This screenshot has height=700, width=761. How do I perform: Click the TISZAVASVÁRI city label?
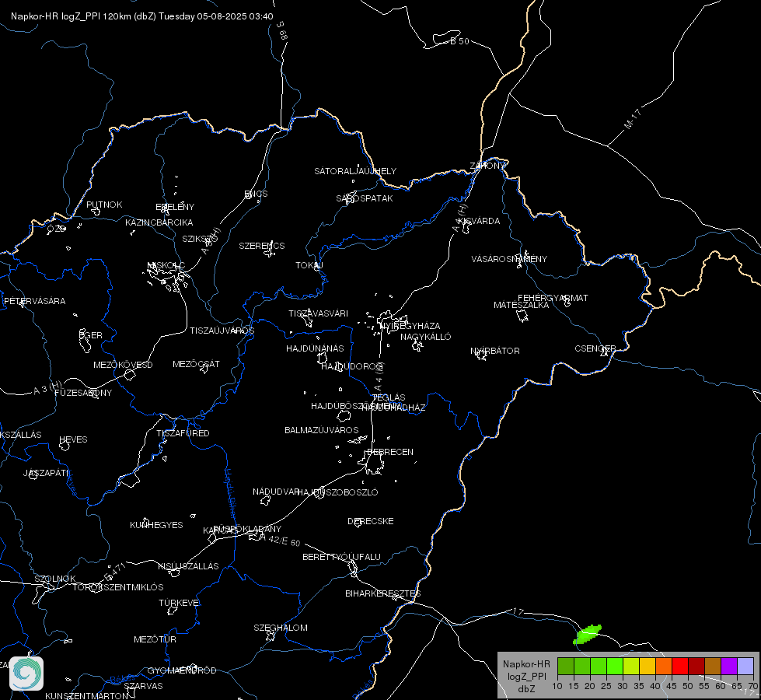click(x=319, y=313)
